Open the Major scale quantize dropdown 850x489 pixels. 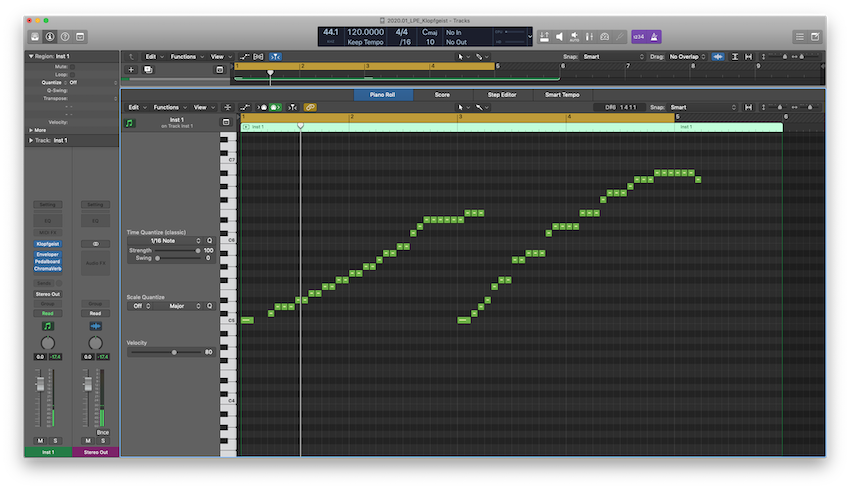click(x=178, y=306)
